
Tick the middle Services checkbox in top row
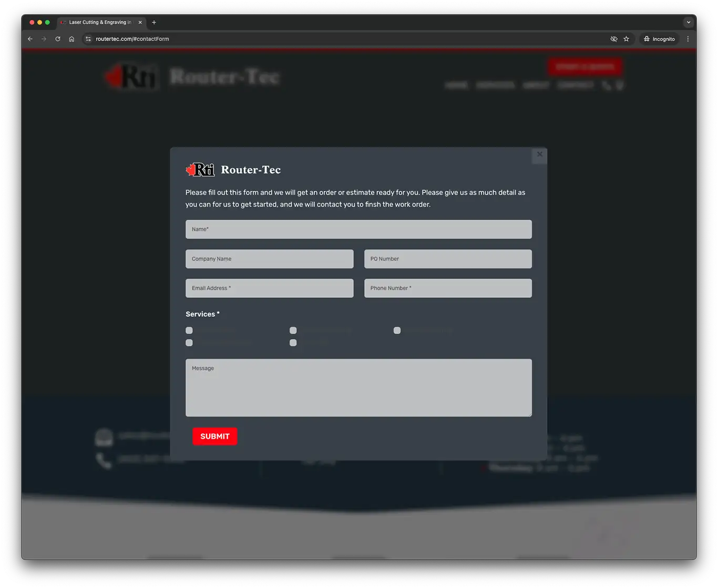293,331
